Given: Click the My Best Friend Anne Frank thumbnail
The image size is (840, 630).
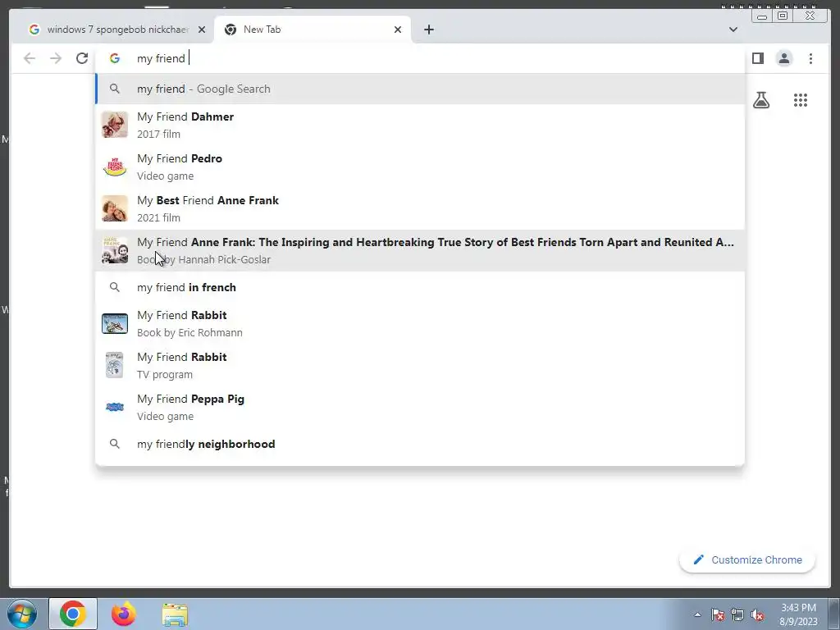Looking at the screenshot, I should (115, 208).
